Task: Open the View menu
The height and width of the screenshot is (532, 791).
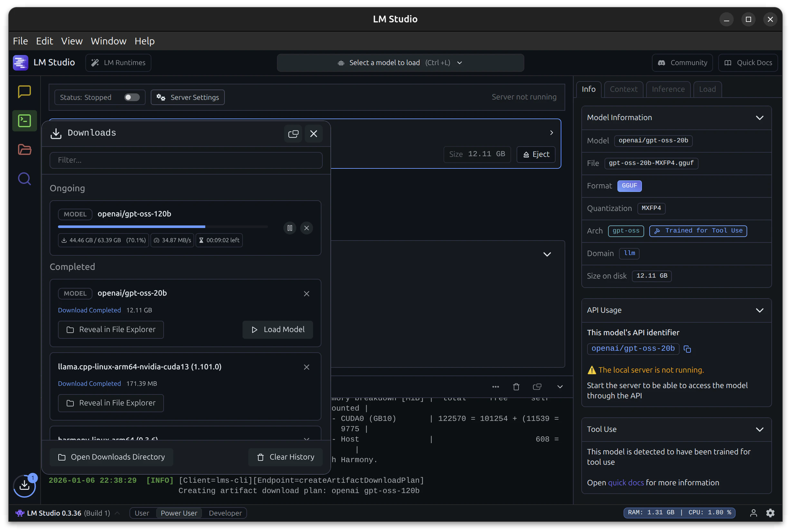Action: (x=71, y=41)
